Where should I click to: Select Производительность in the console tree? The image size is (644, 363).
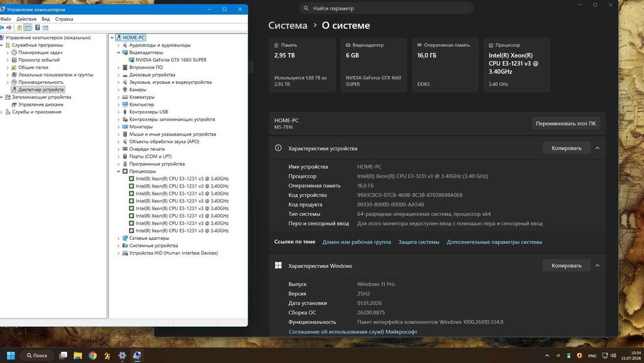[x=41, y=83]
